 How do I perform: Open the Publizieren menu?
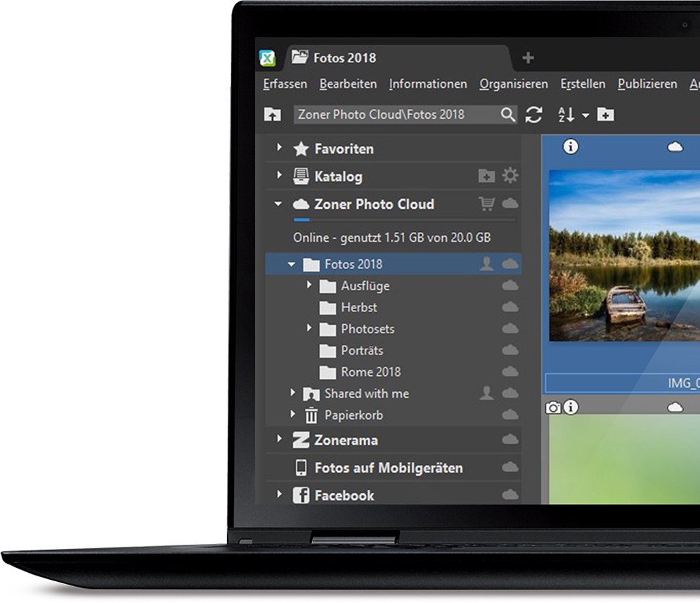pos(647,84)
